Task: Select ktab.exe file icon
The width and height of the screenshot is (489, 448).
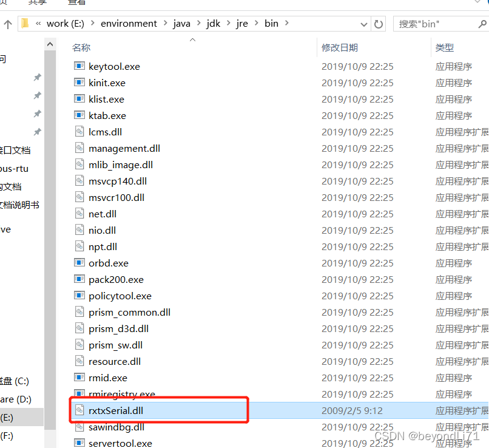Action: pos(79,115)
